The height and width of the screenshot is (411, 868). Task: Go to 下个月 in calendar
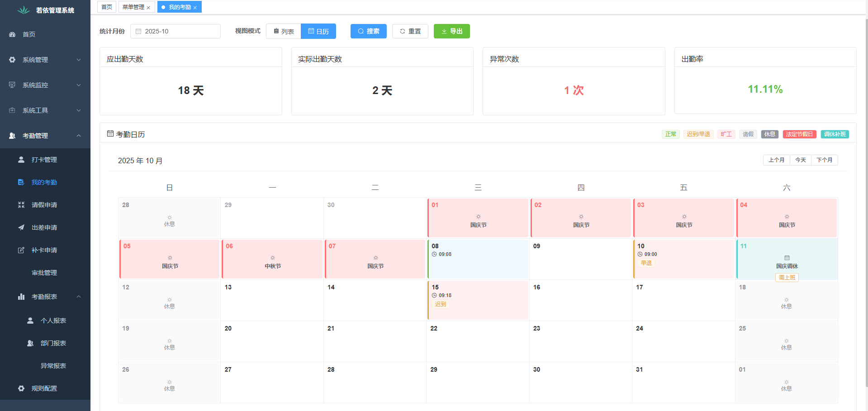[x=824, y=160]
